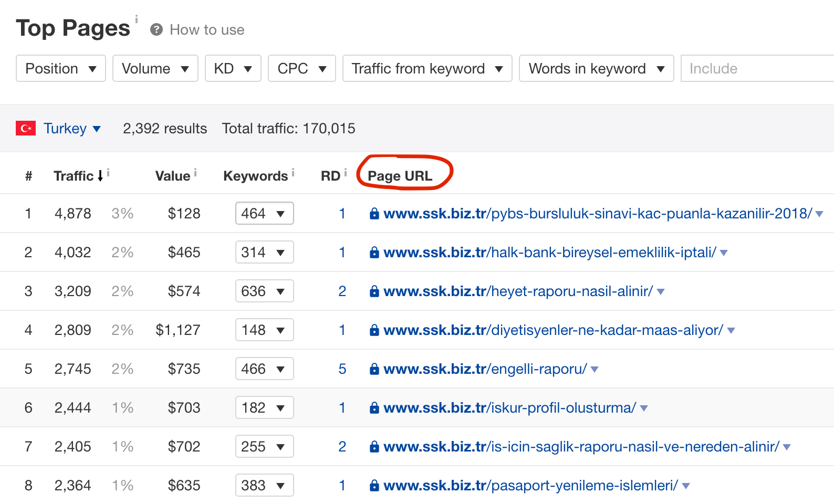
Task: Open the diyetisyenler-ne-kadar-maas-aliyor page link
Action: [554, 330]
